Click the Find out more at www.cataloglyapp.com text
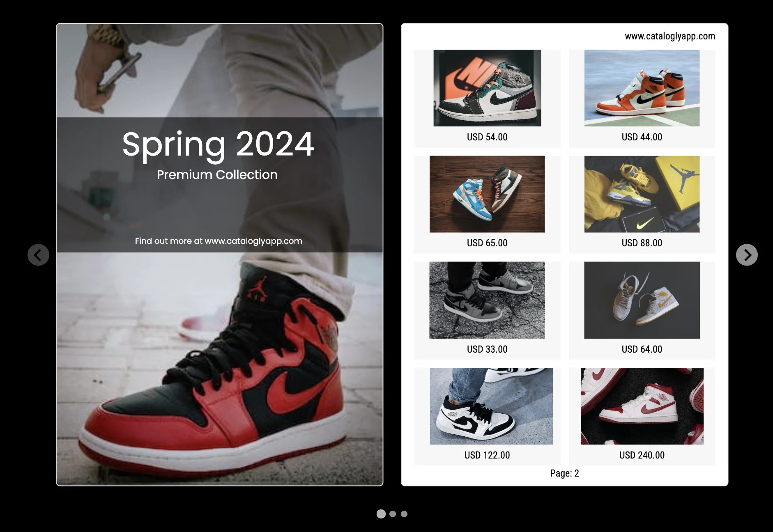Viewport: 773px width, 532px height. click(219, 241)
